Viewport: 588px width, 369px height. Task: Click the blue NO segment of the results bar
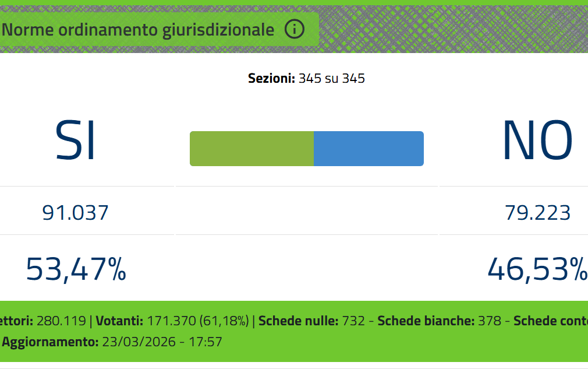(369, 149)
